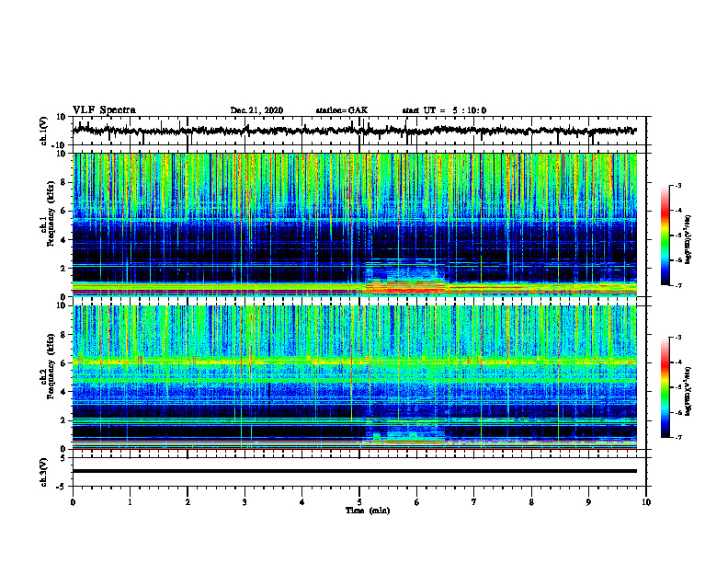The width and height of the screenshot is (728, 563).
Task: Click the thick ch.3 flat trace line
Action: (354, 471)
